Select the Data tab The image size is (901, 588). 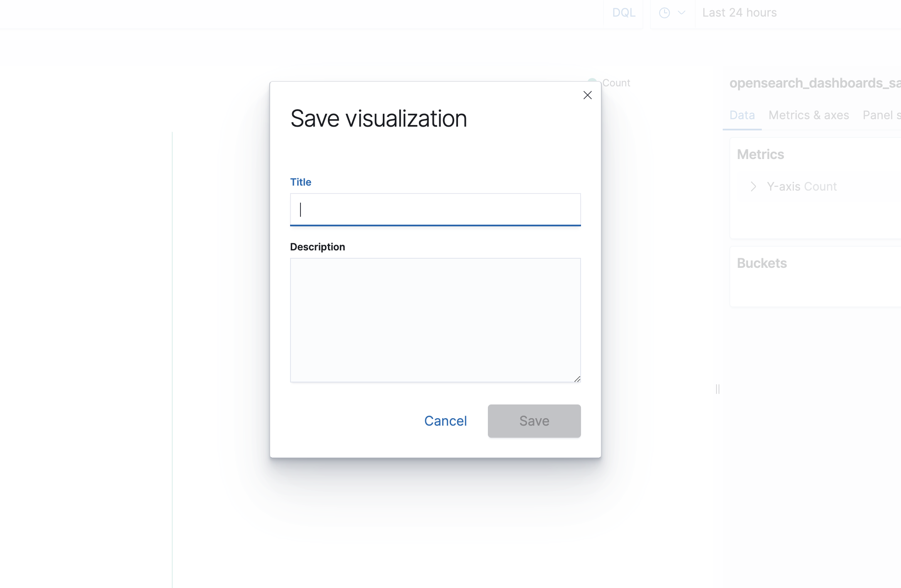tap(742, 115)
